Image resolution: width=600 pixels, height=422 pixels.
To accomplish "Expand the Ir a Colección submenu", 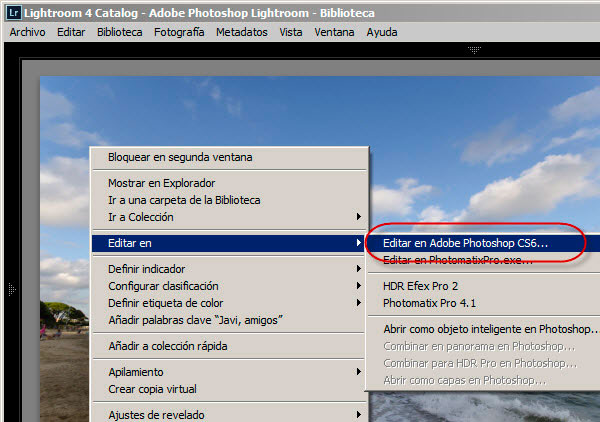I will pos(230,217).
